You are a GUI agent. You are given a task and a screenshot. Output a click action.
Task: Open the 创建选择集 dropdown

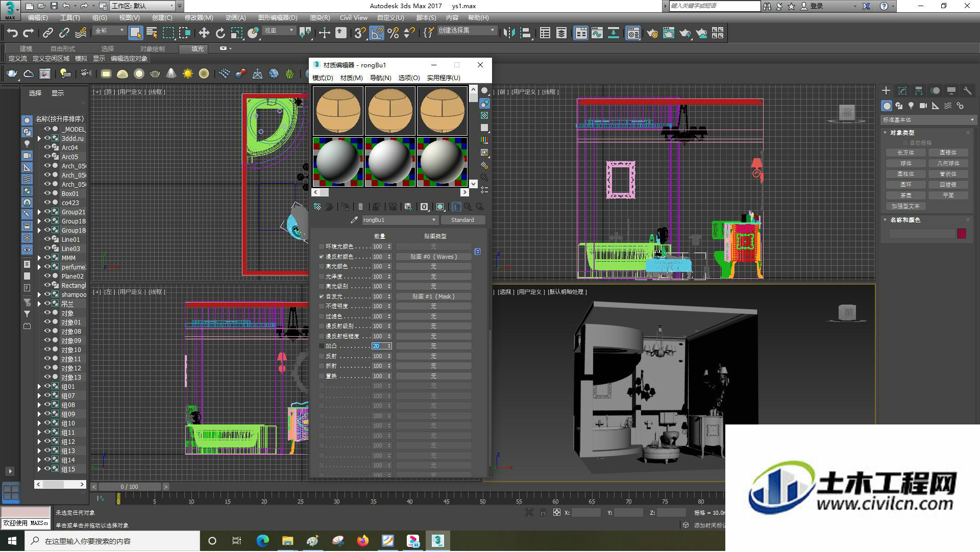pos(467,31)
